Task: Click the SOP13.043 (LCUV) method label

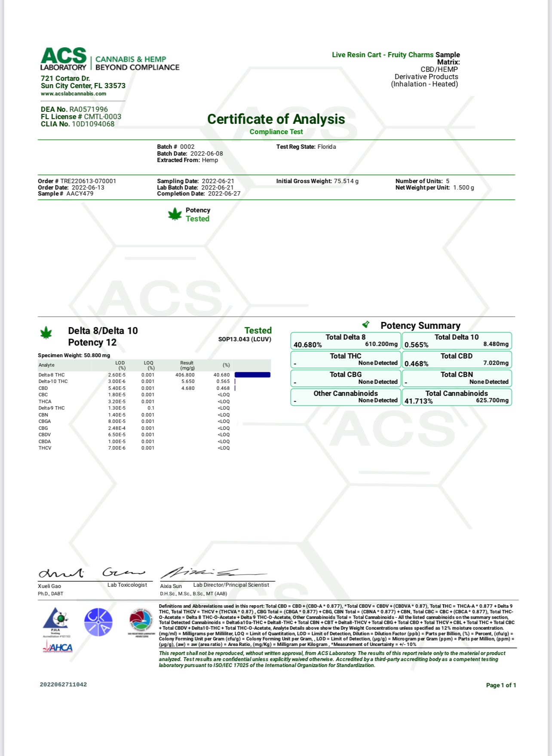Action: (x=245, y=339)
